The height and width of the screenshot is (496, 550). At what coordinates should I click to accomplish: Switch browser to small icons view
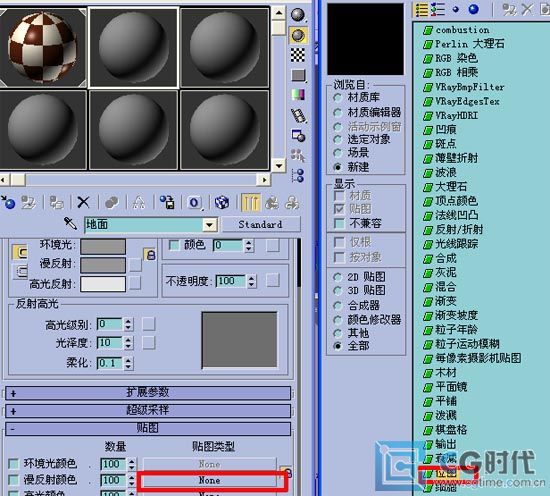456,9
